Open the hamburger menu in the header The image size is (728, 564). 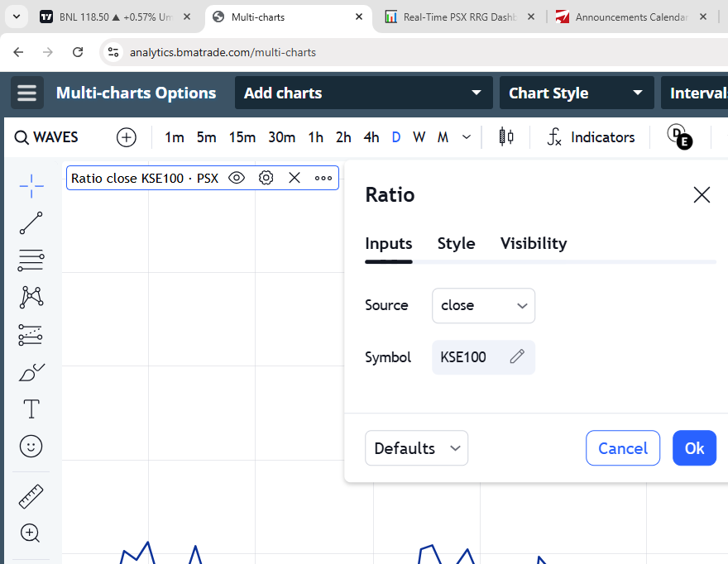(x=27, y=93)
